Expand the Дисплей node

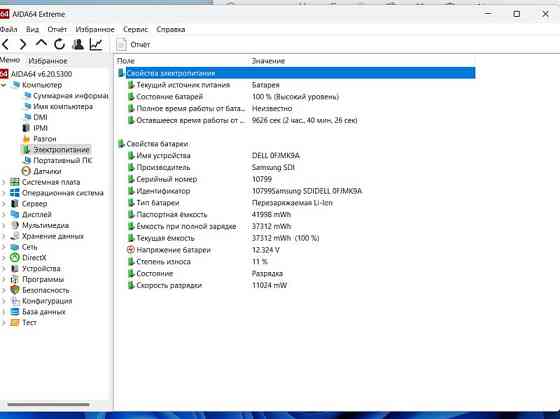point(4,214)
